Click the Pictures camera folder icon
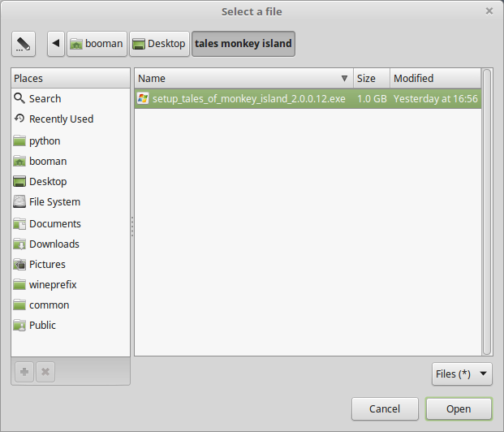This screenshot has height=432, width=504. (x=19, y=264)
